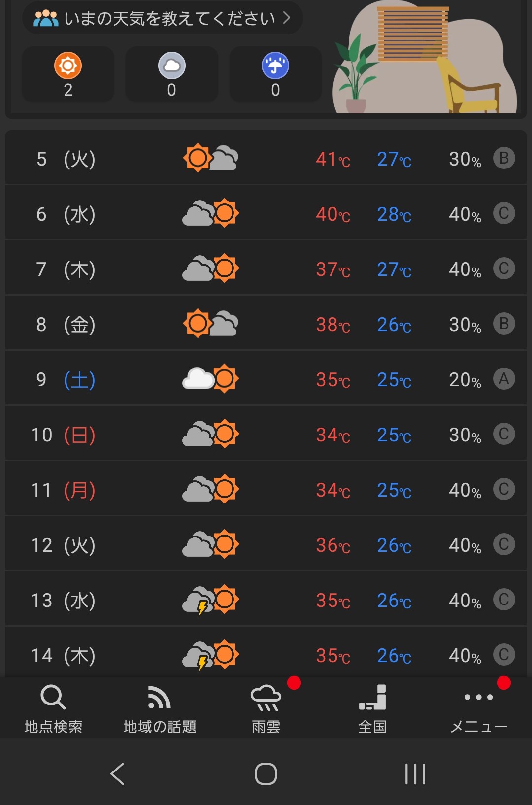Tap reliability badge A on 9 (土)

(504, 379)
